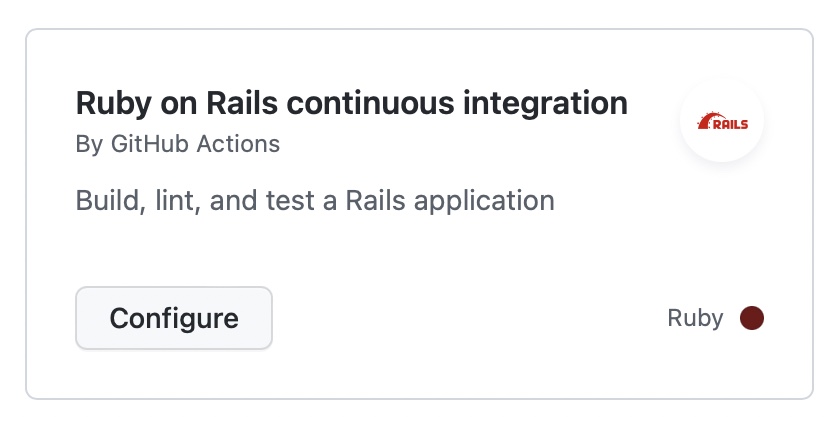Click the word "Build" in the description
The height and width of the screenshot is (422, 836).
pos(101,200)
